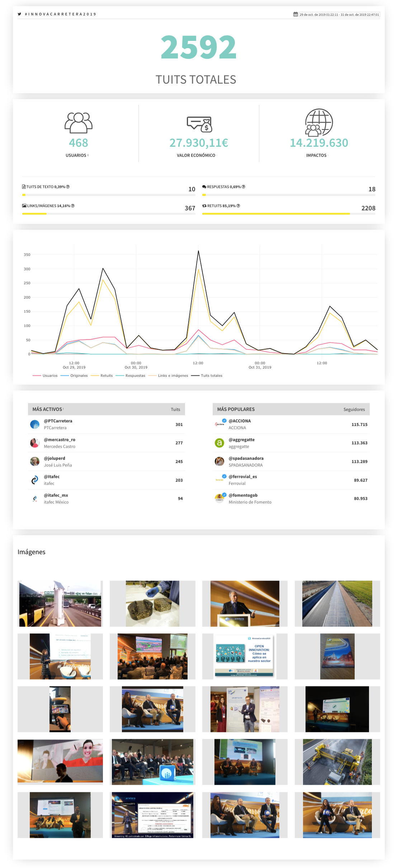Click the Ferrovial logo avatar

tap(219, 480)
